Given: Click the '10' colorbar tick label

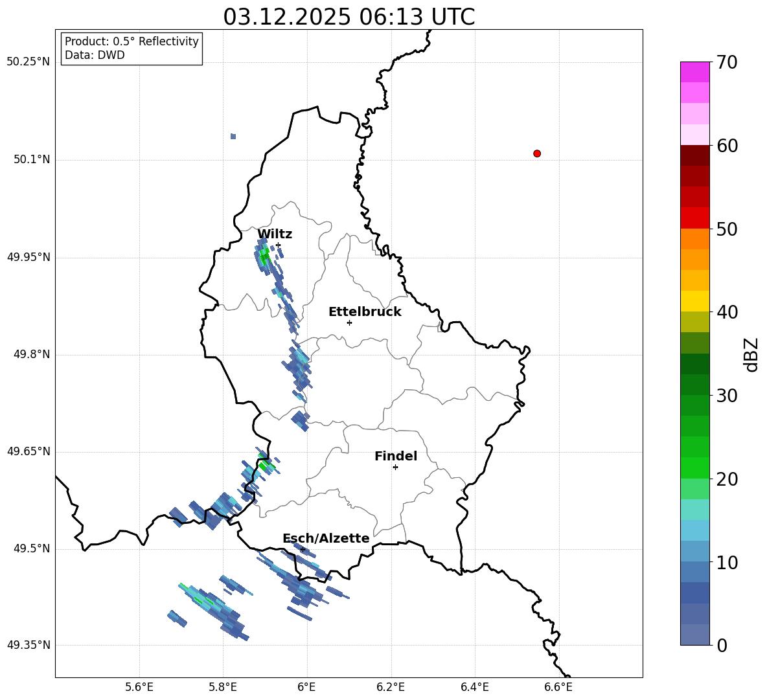Looking at the screenshot, I should tap(727, 562).
